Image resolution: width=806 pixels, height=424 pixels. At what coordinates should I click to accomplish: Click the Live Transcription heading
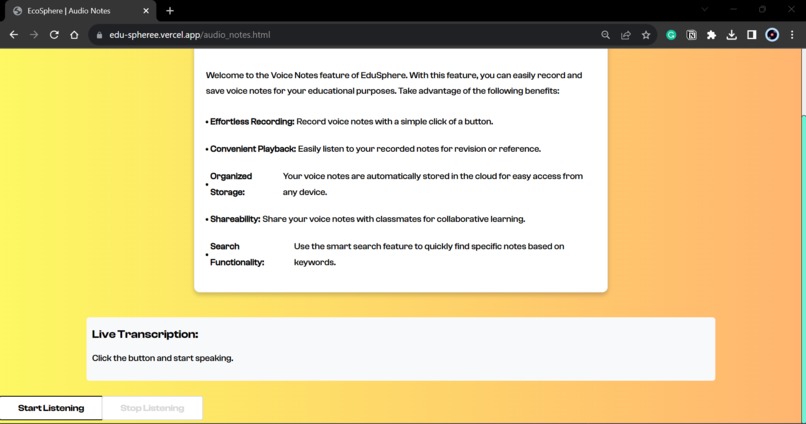(x=145, y=334)
